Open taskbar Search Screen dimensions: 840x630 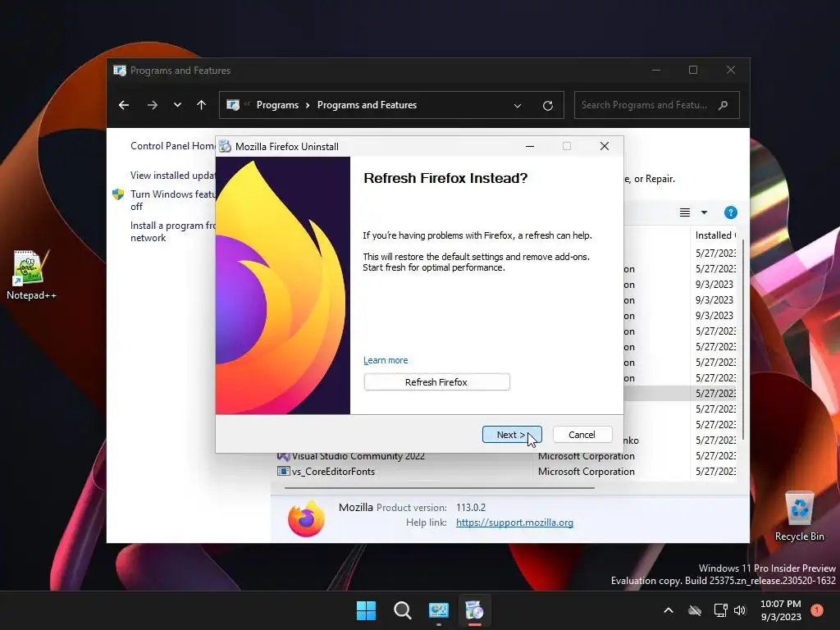pyautogui.click(x=402, y=610)
